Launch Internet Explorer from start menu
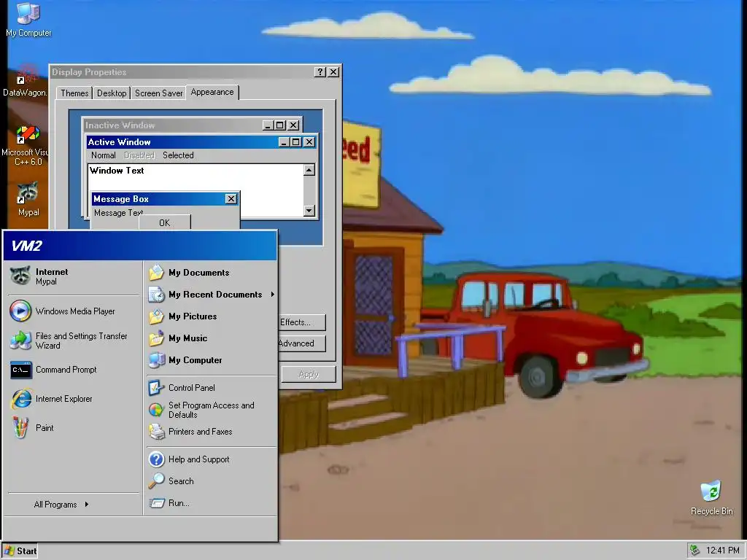The height and width of the screenshot is (560, 747). pyautogui.click(x=73, y=399)
